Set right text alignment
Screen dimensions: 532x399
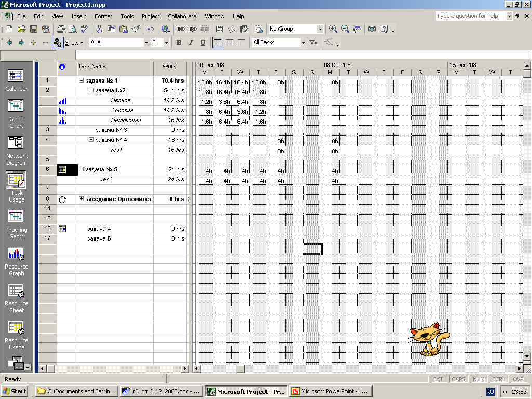pyautogui.click(x=242, y=43)
